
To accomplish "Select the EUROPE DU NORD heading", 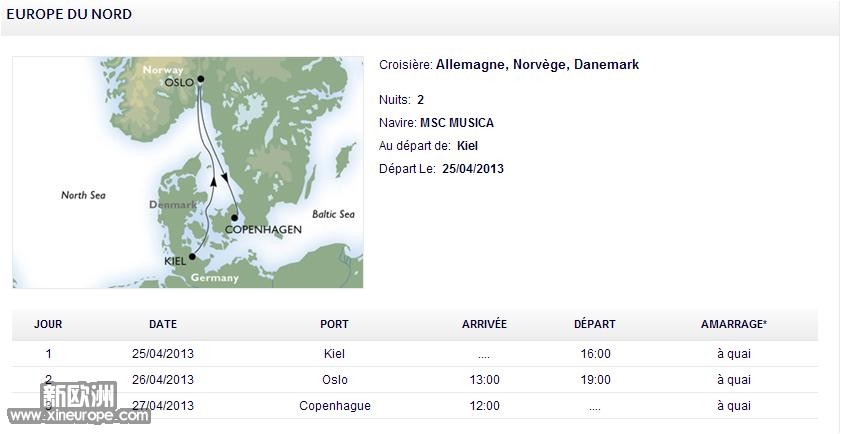I will click(69, 14).
